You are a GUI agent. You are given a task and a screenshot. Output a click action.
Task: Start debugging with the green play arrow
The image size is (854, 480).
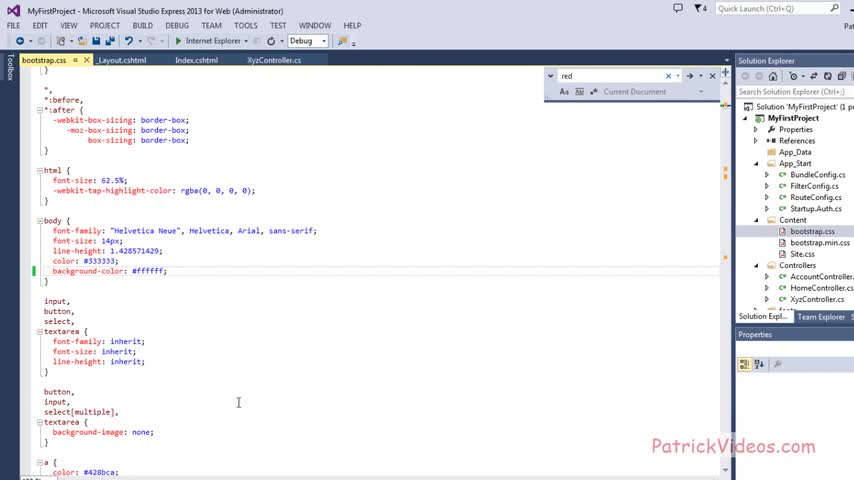point(178,41)
